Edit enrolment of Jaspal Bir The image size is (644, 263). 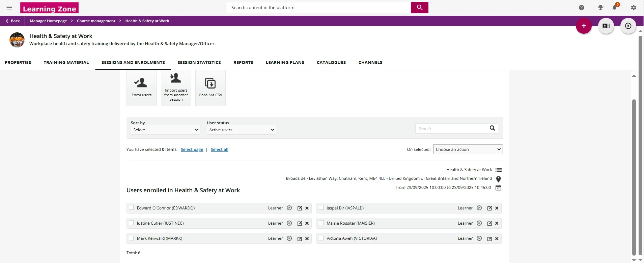click(x=489, y=208)
